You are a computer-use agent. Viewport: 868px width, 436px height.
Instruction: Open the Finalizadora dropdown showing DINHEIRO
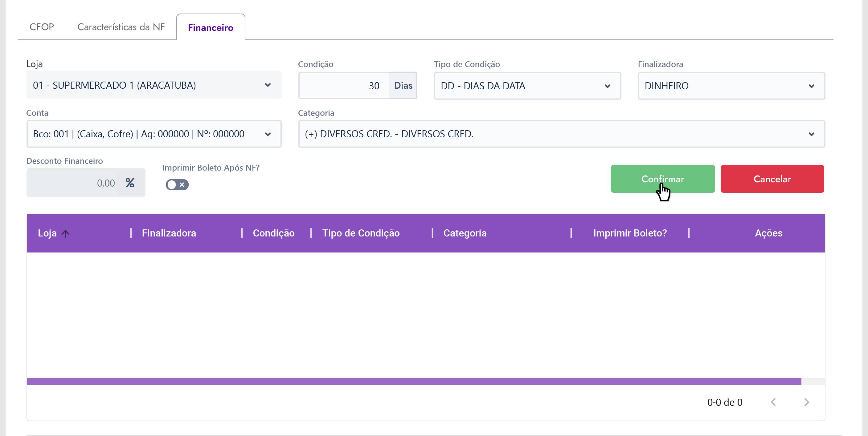coord(731,86)
